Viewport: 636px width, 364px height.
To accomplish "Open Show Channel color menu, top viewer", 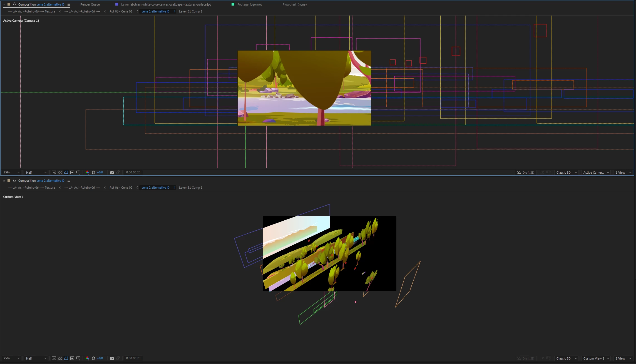I will pyautogui.click(x=87, y=173).
